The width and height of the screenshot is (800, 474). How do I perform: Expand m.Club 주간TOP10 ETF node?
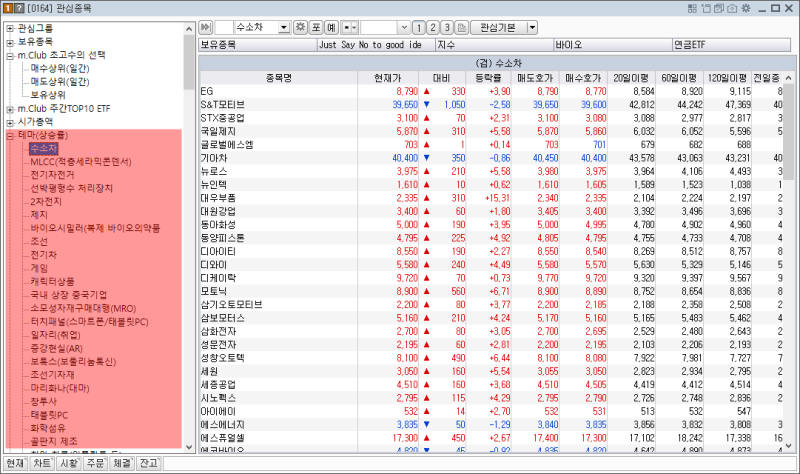tap(10, 109)
